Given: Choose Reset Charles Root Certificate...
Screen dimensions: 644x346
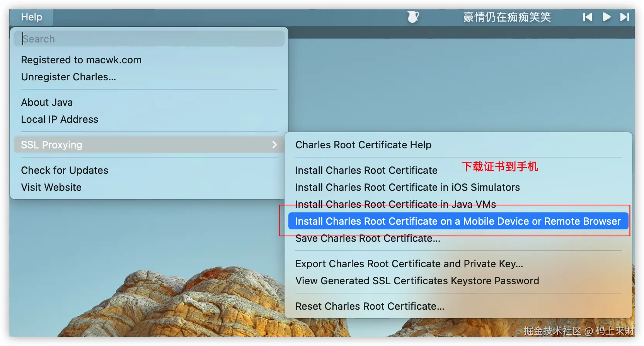Looking at the screenshot, I should coord(370,306).
